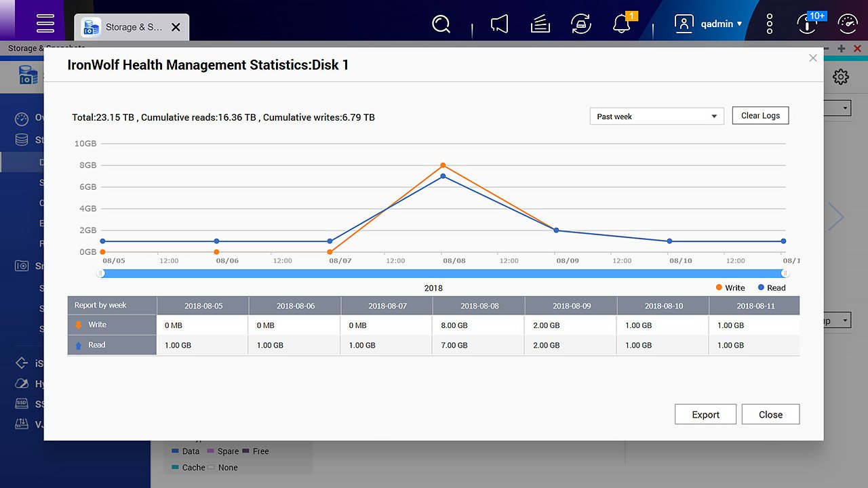Toggle the Write series in legend
The height and width of the screenshot is (488, 868).
point(730,287)
